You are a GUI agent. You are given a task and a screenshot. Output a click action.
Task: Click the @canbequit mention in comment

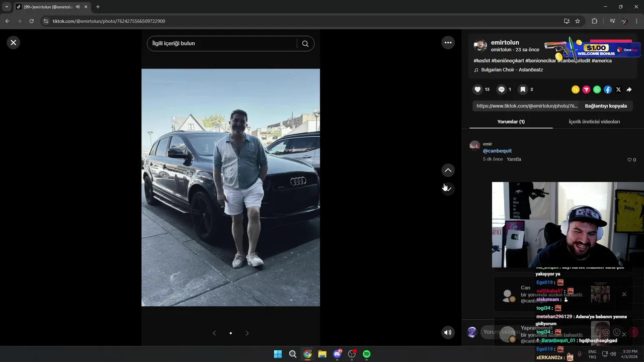(x=497, y=151)
